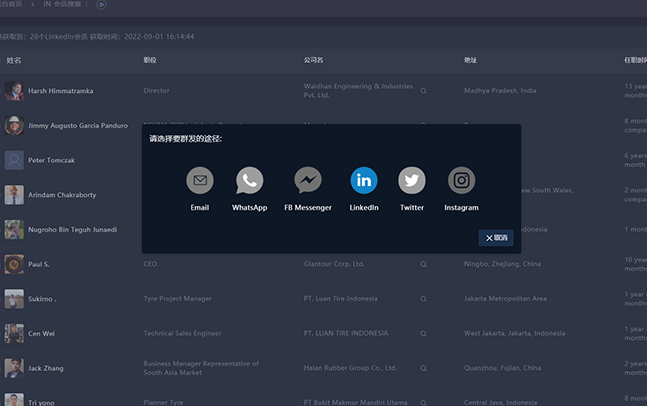Screen dimensions: 647x406
Task: Click Ningbo, Zhejiang, China address cell
Action: (x=502, y=264)
